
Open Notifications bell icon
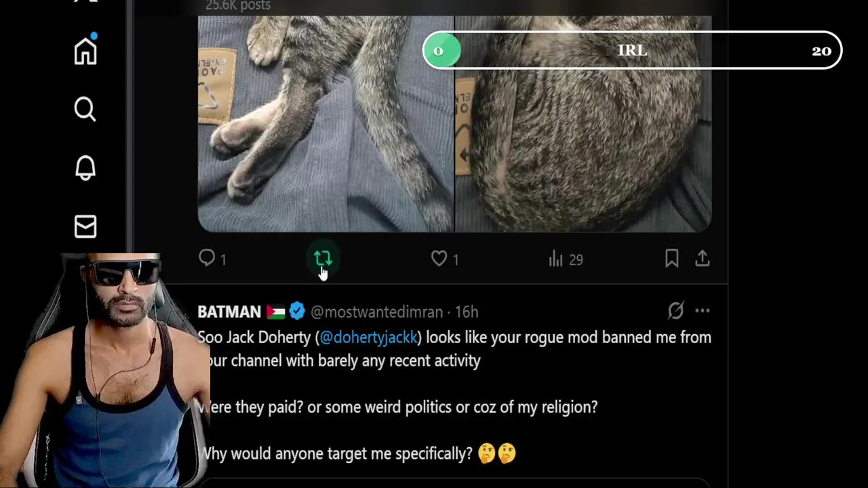click(x=85, y=167)
